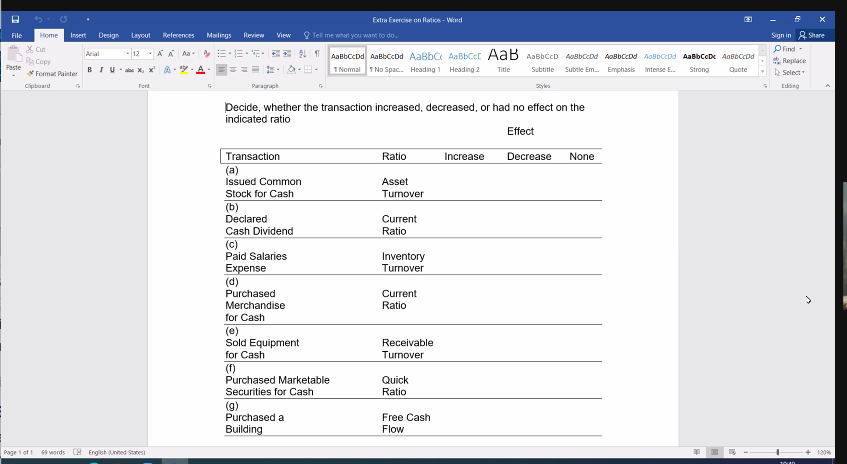Click the zoom slider handle
The width and height of the screenshot is (847, 464).
point(778,452)
